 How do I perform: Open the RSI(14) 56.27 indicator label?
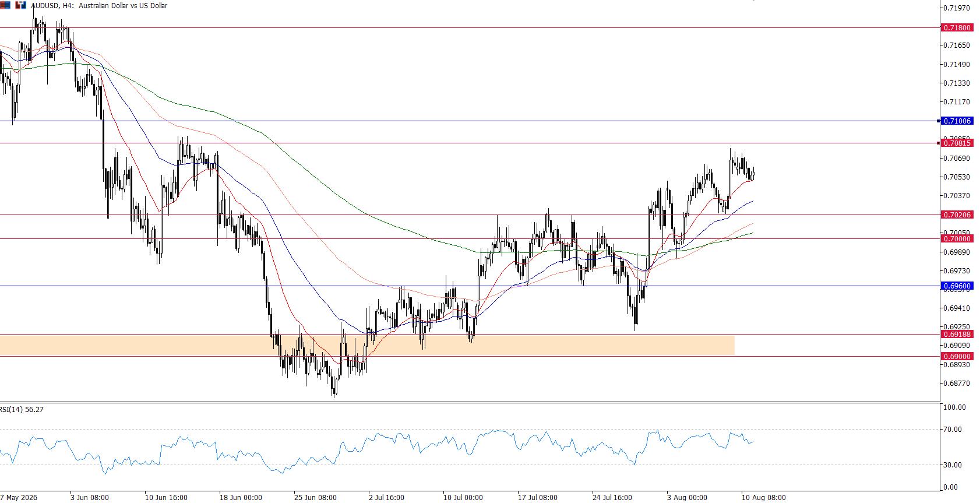pos(22,410)
